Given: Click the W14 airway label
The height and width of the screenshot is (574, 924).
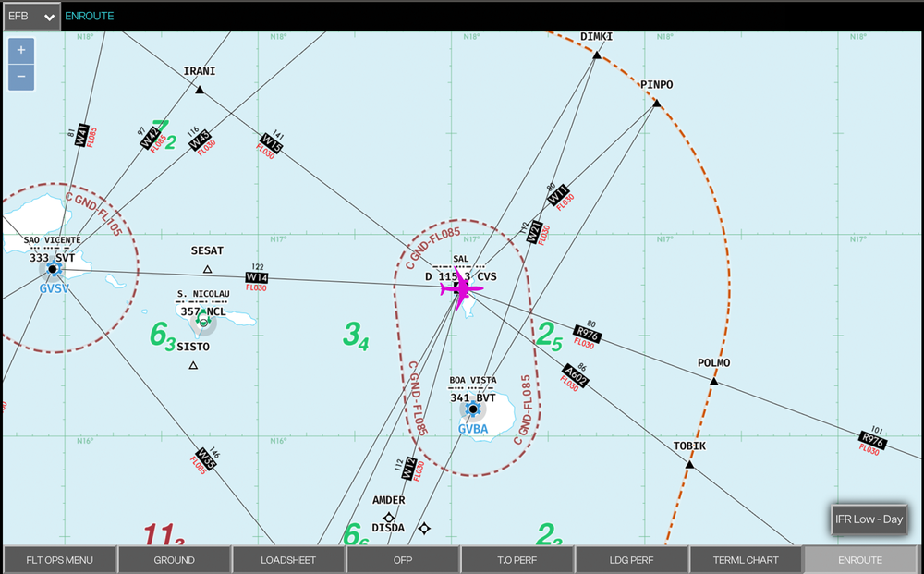Looking at the screenshot, I should pyautogui.click(x=257, y=277).
